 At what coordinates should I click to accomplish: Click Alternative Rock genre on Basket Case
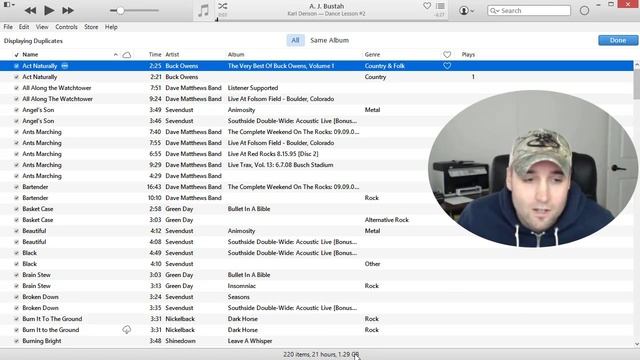click(x=387, y=220)
